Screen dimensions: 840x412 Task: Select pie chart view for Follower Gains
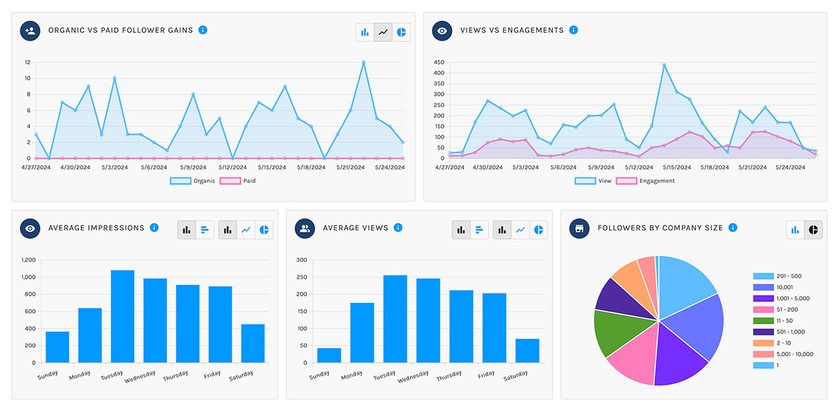coord(401,32)
